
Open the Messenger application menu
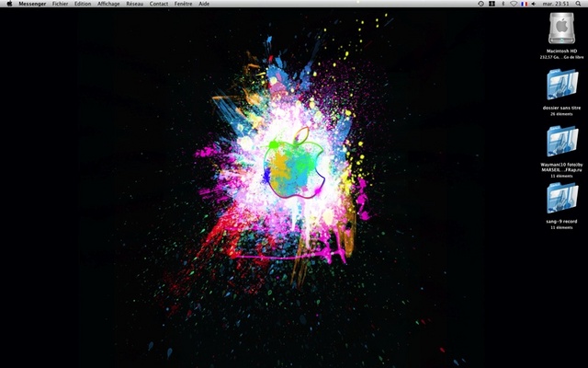coord(32,4)
